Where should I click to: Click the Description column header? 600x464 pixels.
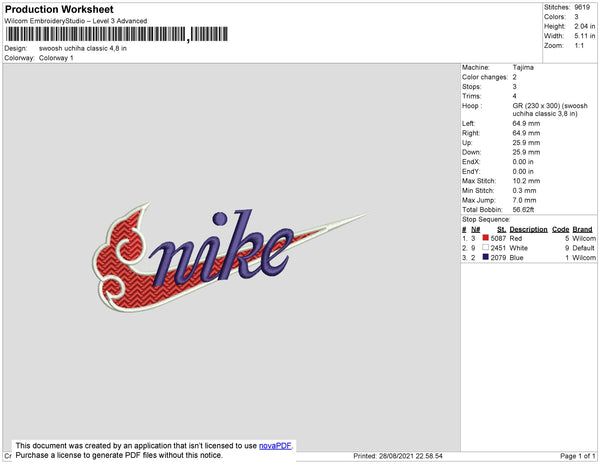[528, 230]
